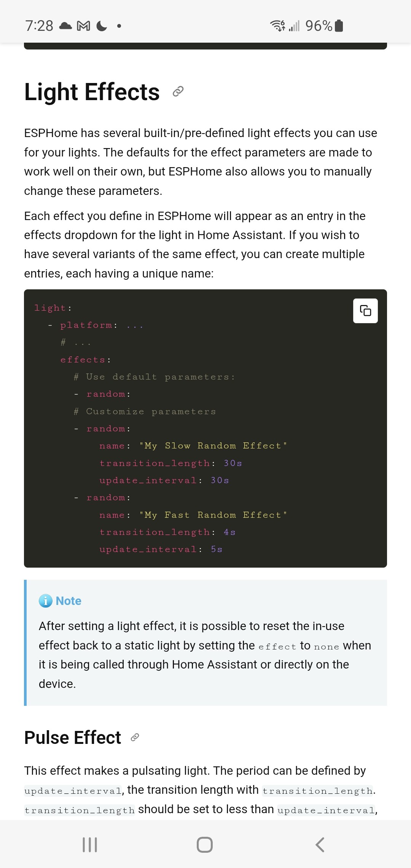
Task: Tap the "My Fast Random Effect" string
Action: [x=213, y=515]
